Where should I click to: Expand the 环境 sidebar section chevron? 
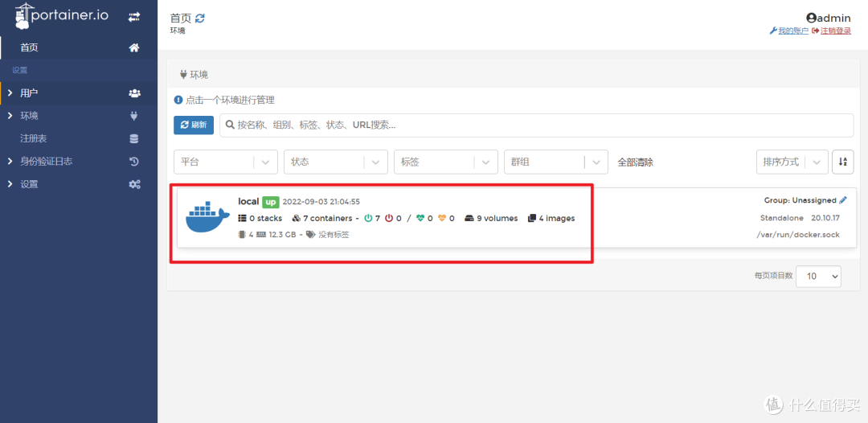point(10,116)
